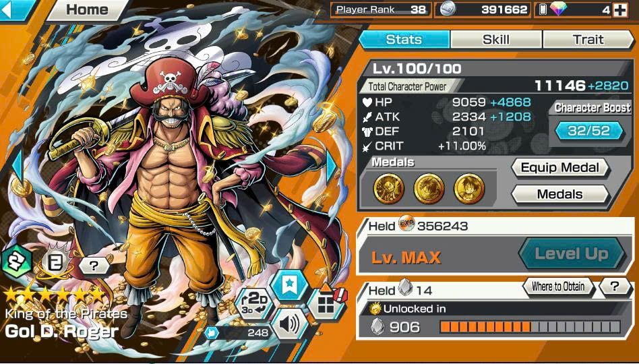Open Where to Obtain info

(557, 286)
